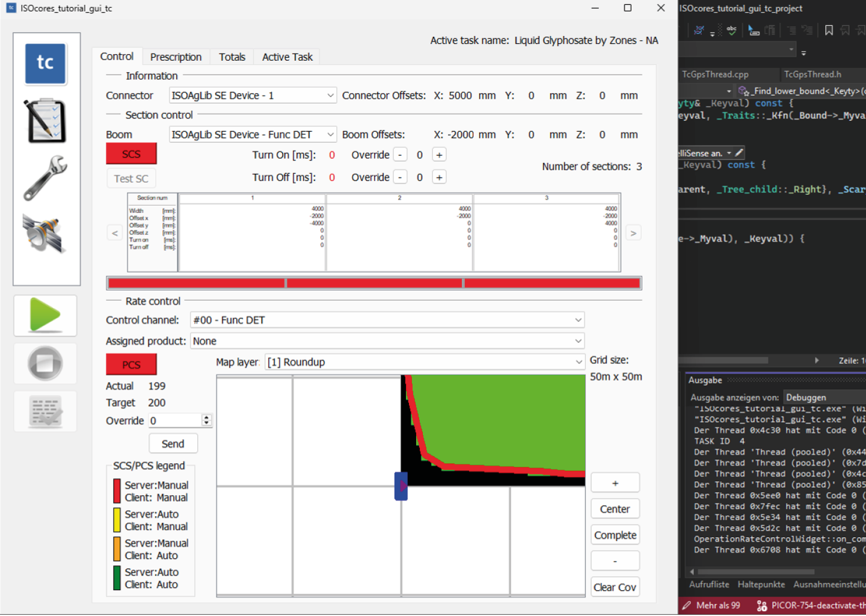Click the PICOR-754 branch in the status bar
This screenshot has height=616, width=866.
tap(809, 605)
